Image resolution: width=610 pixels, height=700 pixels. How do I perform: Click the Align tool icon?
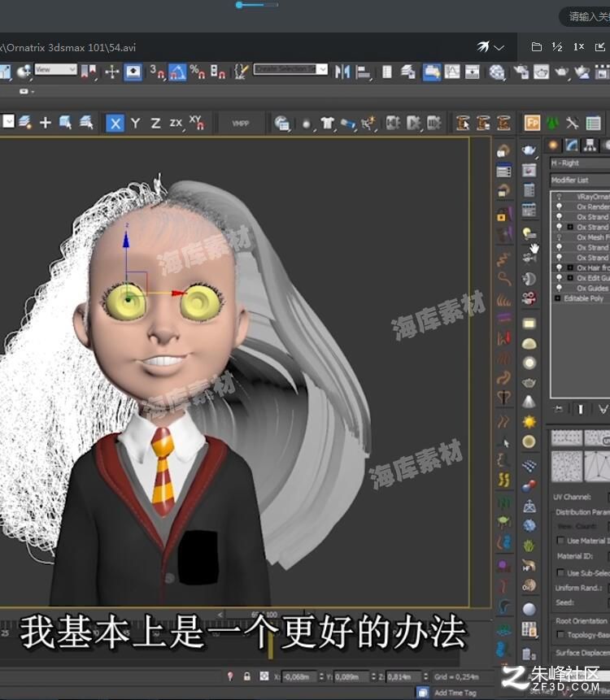[x=363, y=72]
